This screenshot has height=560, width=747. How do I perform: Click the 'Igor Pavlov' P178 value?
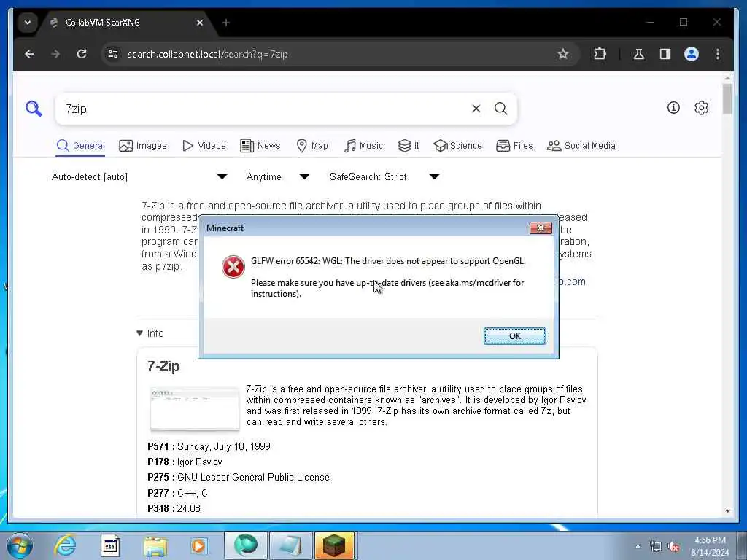click(200, 462)
